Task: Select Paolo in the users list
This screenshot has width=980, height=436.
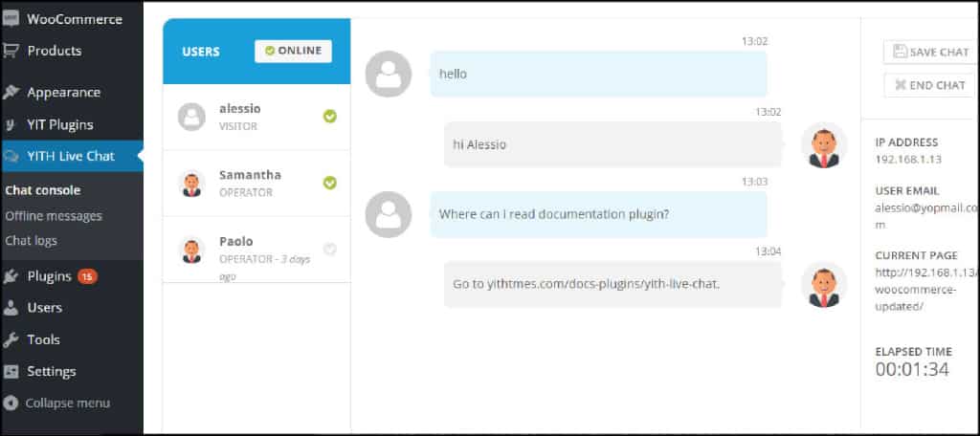Action: coord(256,250)
